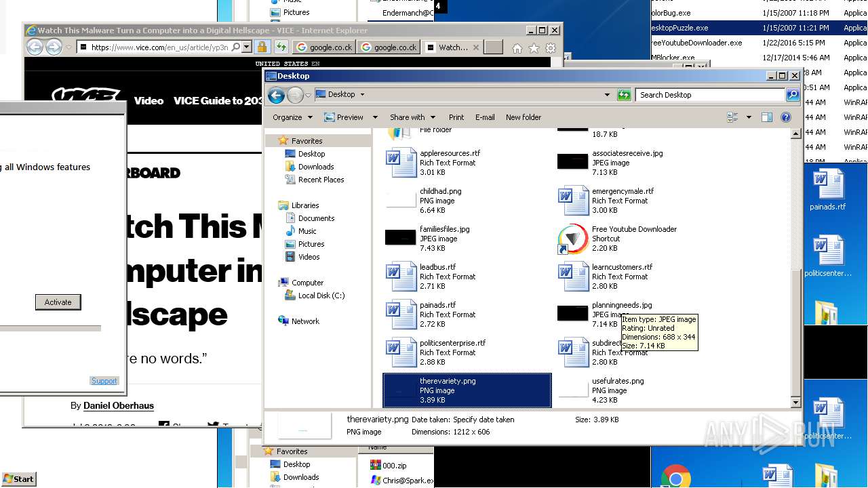Select Network in explorer sidebar
Image resolution: width=868 pixels, height=488 pixels.
point(305,321)
